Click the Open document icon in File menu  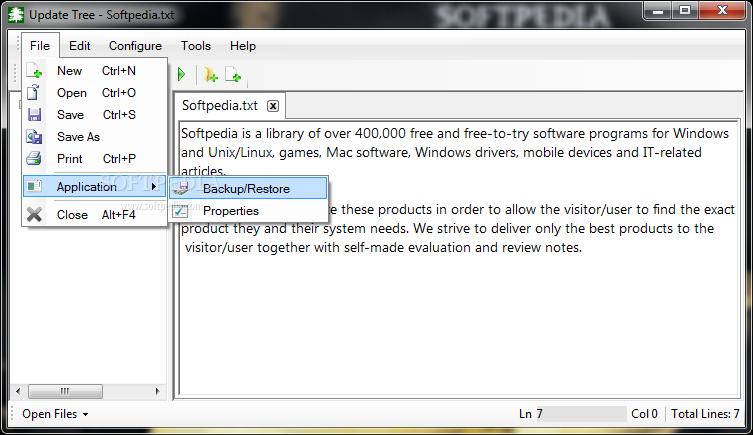[33, 92]
